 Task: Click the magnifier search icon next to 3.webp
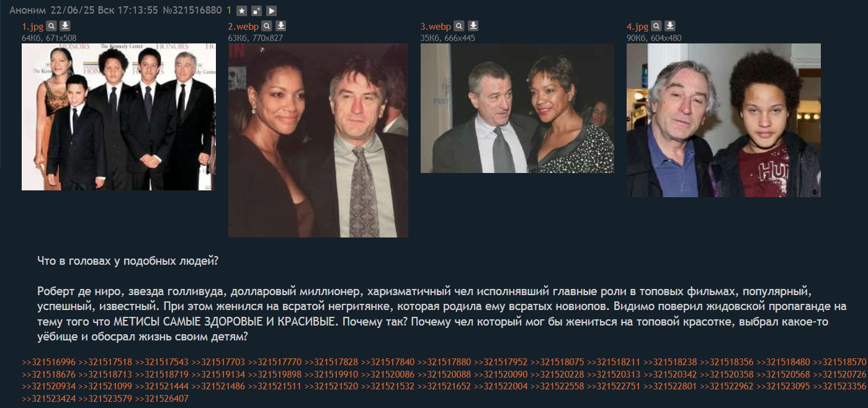click(x=459, y=26)
